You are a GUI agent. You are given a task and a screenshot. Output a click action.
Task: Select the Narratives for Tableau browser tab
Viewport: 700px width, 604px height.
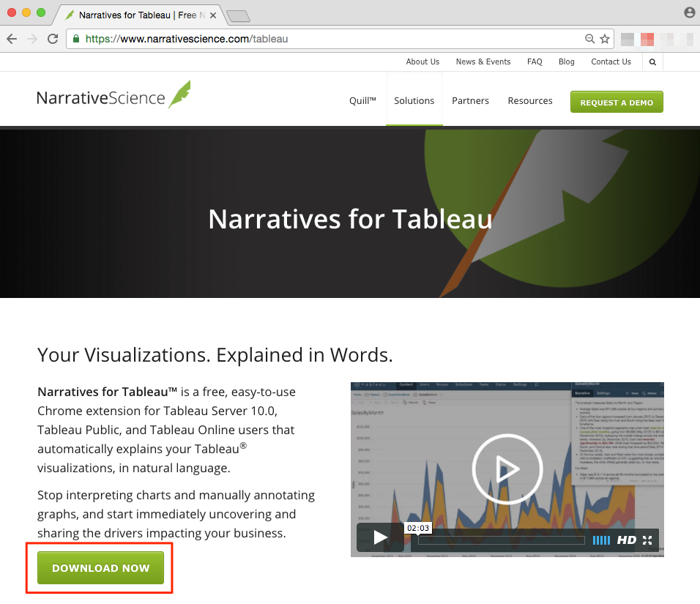pos(132,13)
